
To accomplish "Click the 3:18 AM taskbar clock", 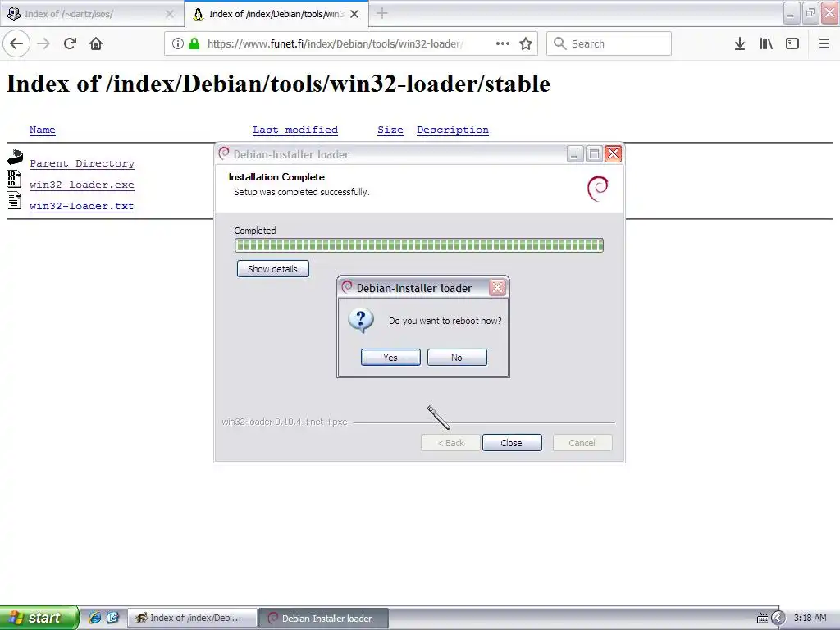I will [x=810, y=619].
